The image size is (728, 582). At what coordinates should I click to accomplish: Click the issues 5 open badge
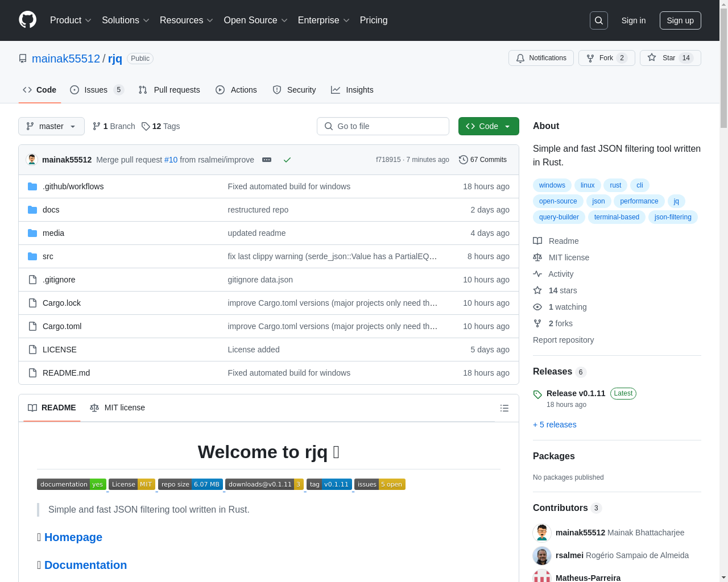pyautogui.click(x=380, y=484)
